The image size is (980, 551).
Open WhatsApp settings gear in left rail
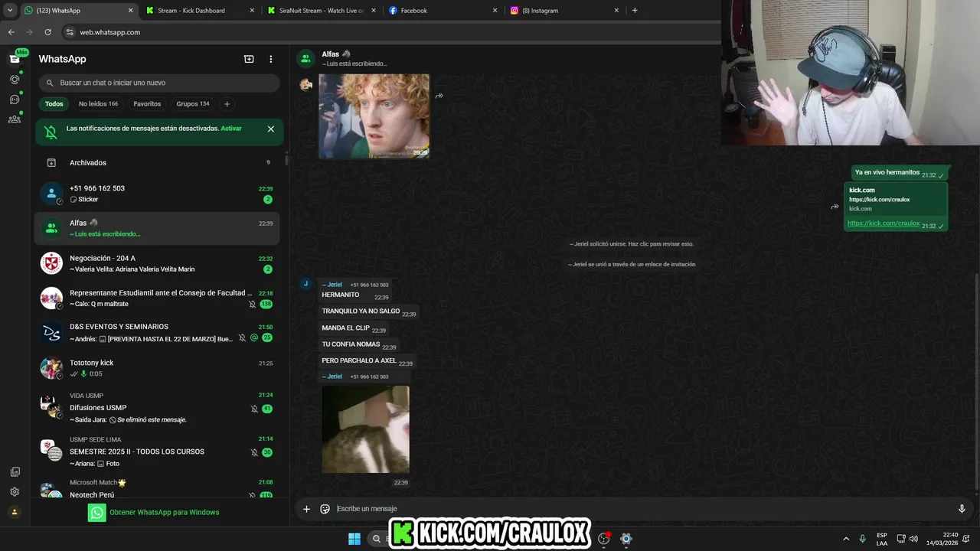click(15, 492)
